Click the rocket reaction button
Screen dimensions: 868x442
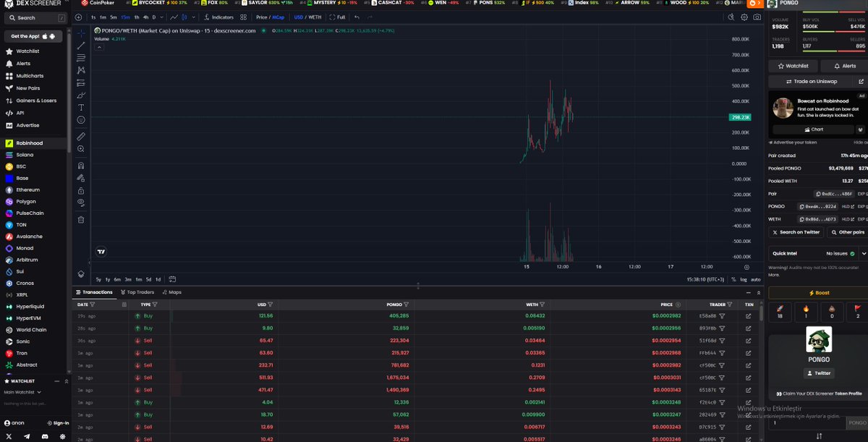pyautogui.click(x=780, y=312)
